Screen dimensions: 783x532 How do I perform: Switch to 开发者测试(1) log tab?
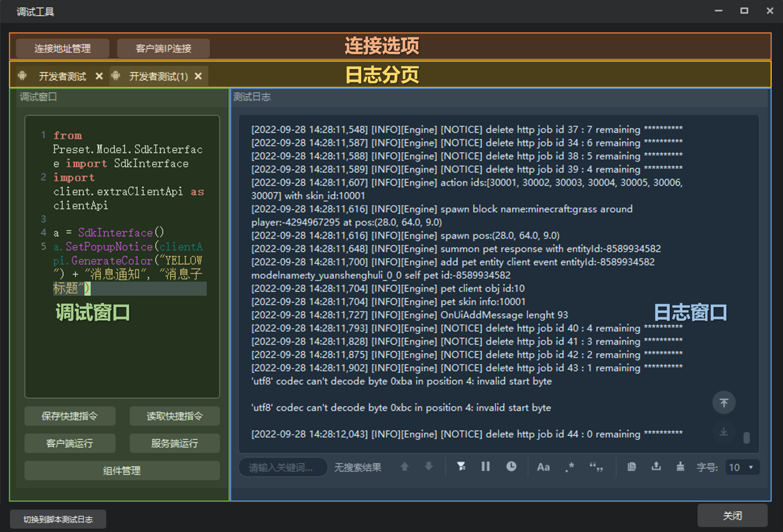point(158,76)
